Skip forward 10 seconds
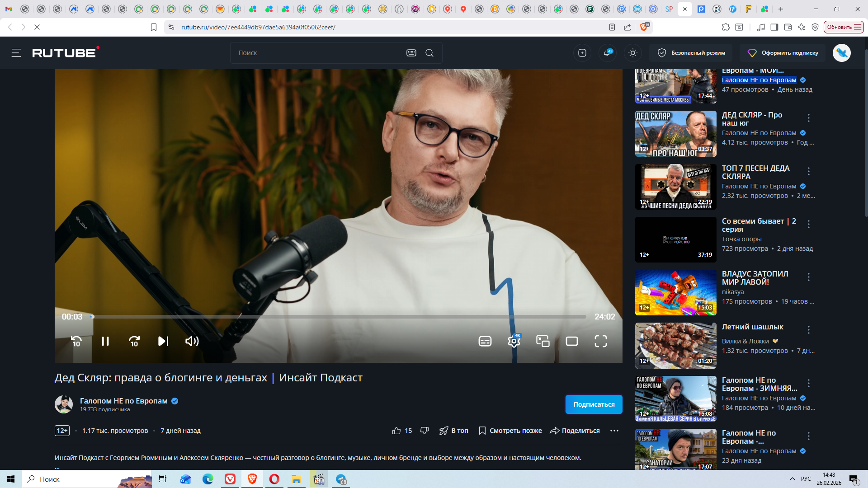Screen dimensions: 868x488 pyautogui.click(x=134, y=341)
